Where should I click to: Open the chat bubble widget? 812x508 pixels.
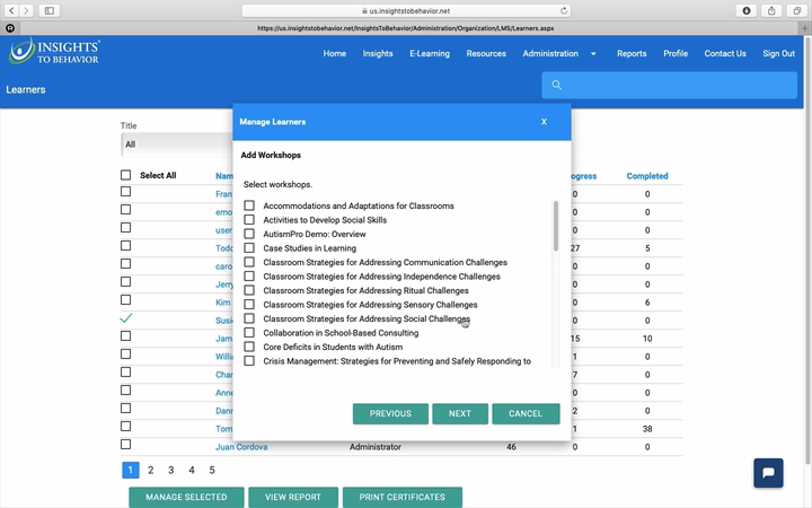coord(768,472)
